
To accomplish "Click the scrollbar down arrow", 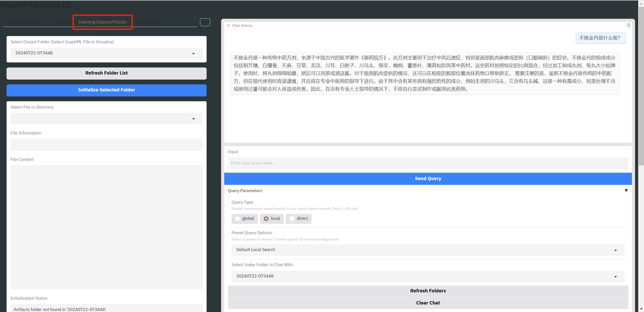I will coord(641,309).
